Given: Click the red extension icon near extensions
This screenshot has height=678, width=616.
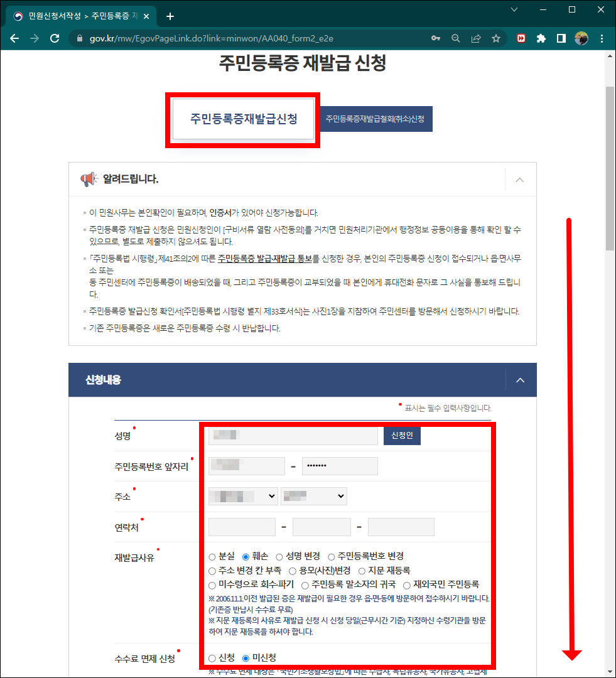Looking at the screenshot, I should pyautogui.click(x=521, y=38).
